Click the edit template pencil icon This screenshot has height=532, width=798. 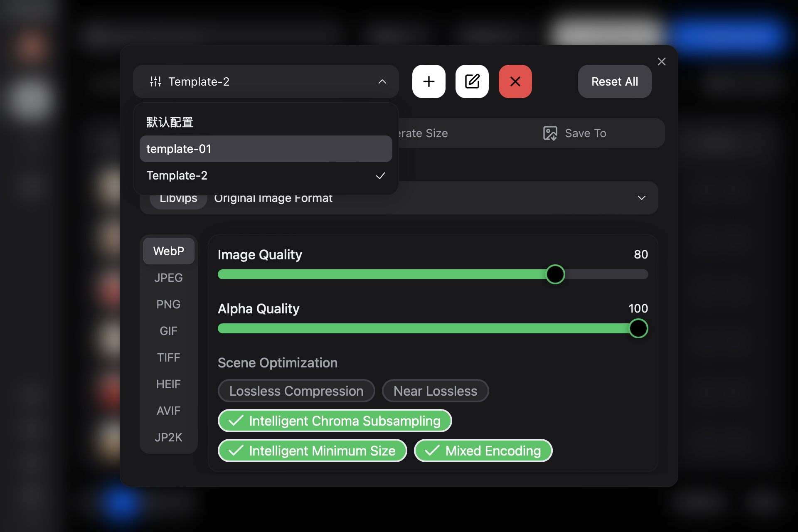click(472, 81)
